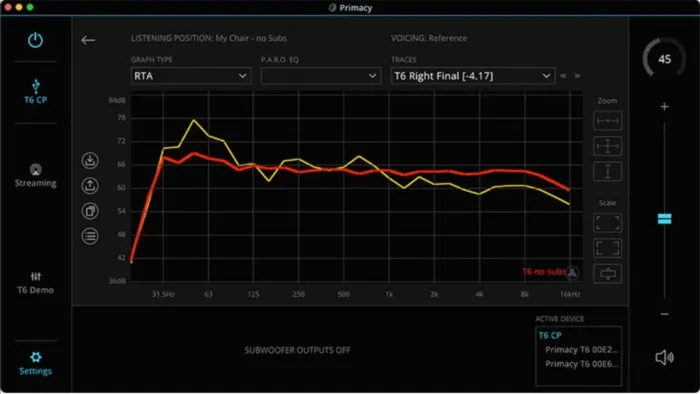
Task: Select the Streaming input
Action: [35, 175]
